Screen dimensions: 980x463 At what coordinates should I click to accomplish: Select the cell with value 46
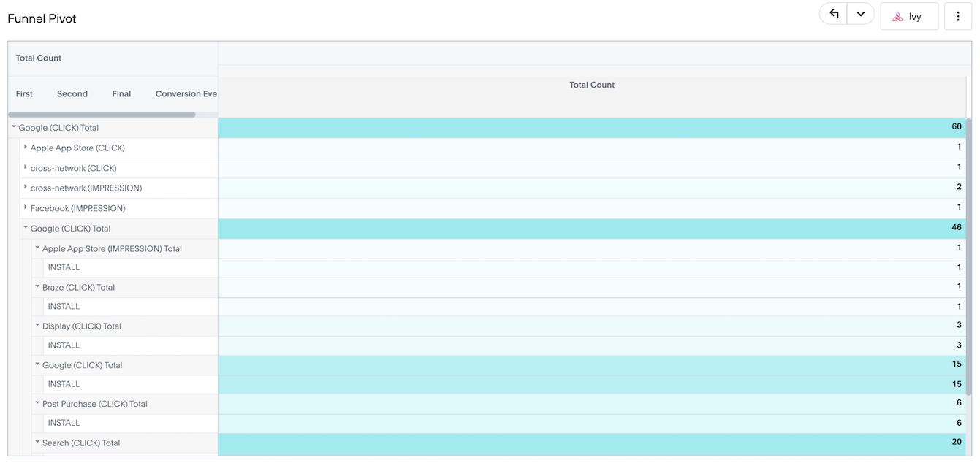tap(592, 228)
